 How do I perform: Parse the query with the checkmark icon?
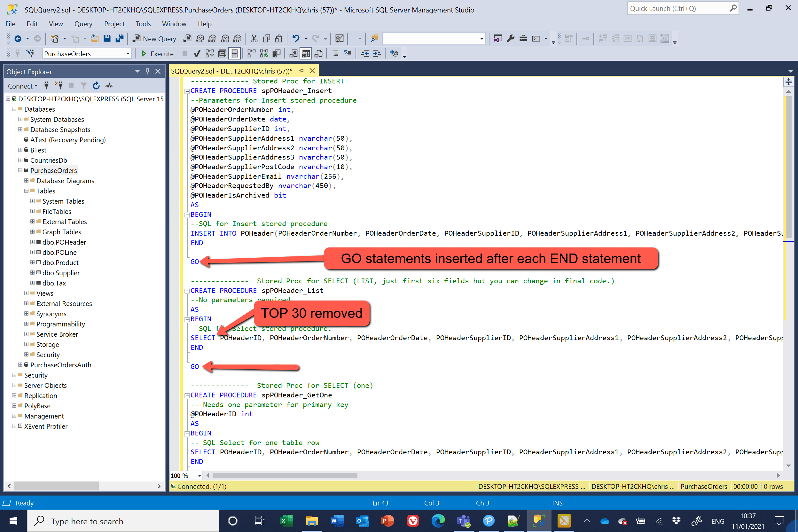click(198, 53)
